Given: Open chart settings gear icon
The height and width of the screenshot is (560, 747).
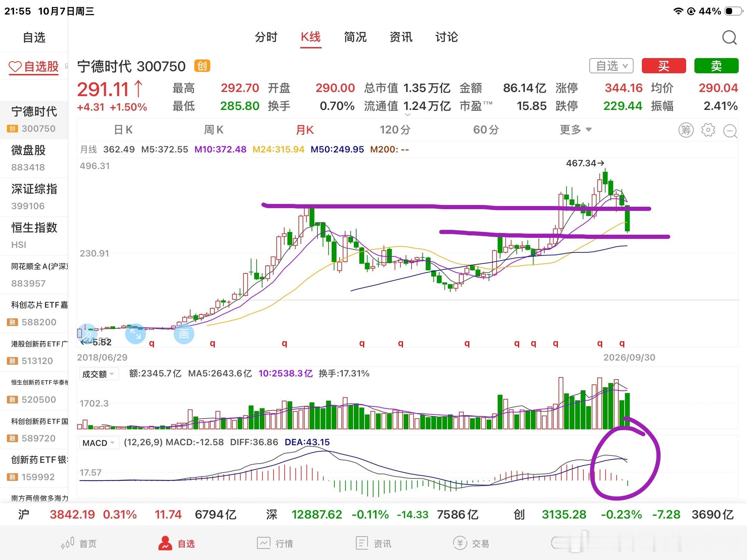Looking at the screenshot, I should click(x=708, y=130).
